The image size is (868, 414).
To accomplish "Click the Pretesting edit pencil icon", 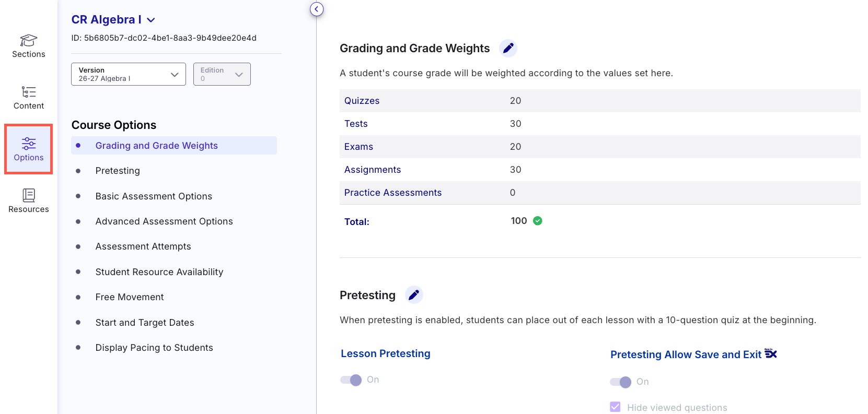I will [x=414, y=295].
